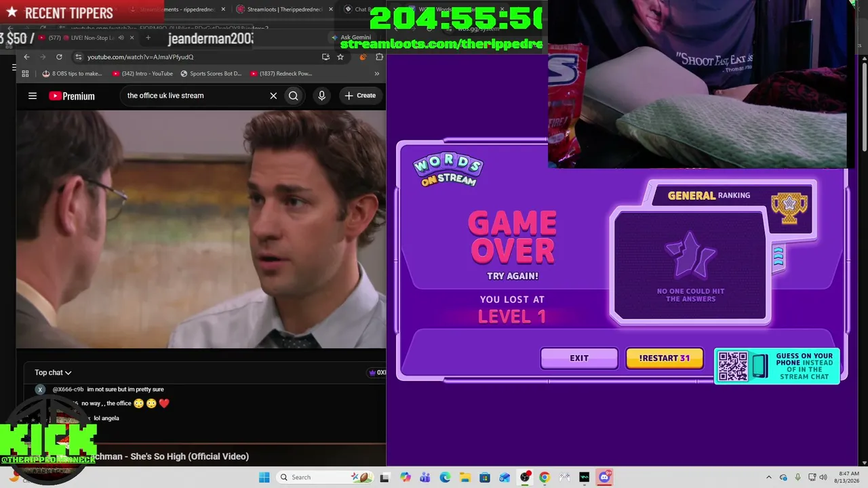Open the YouTube Create button
Viewport: 868px width, 488px height.
360,96
